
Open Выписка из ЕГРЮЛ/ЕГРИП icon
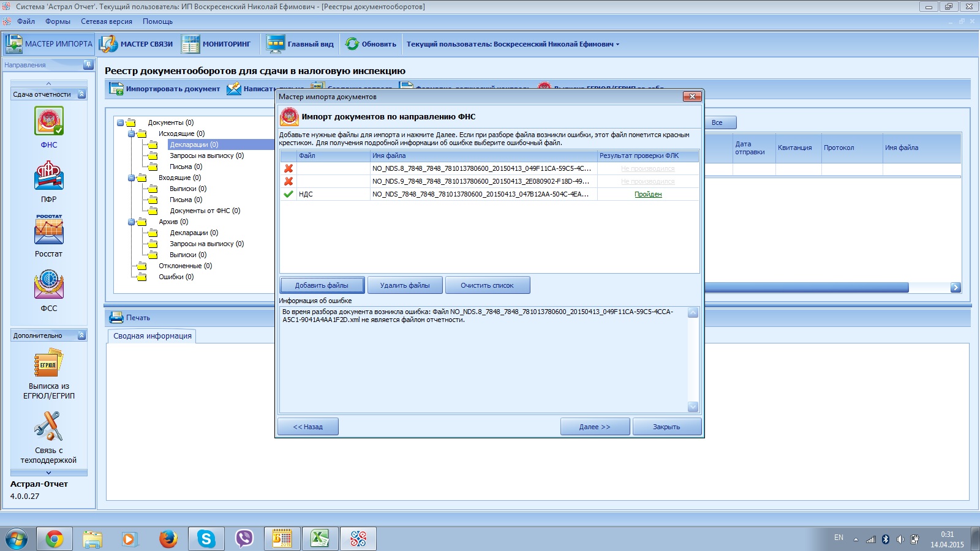click(x=49, y=364)
